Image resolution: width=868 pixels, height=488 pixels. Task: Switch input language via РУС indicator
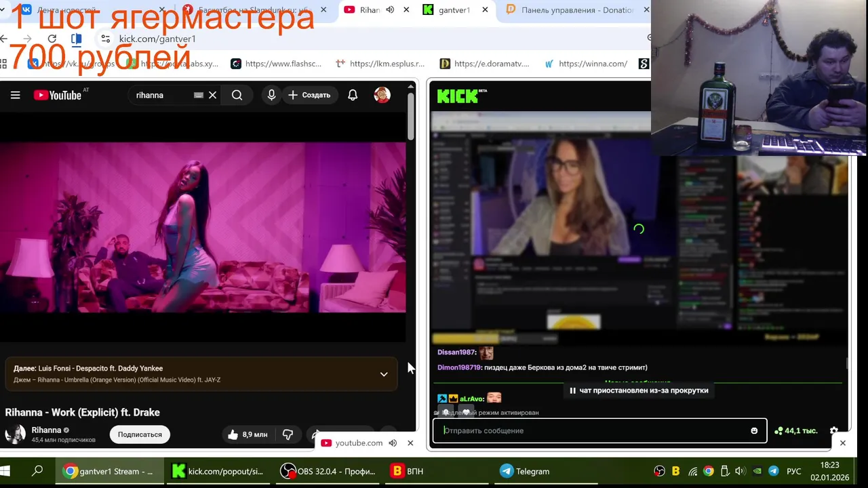(x=793, y=471)
